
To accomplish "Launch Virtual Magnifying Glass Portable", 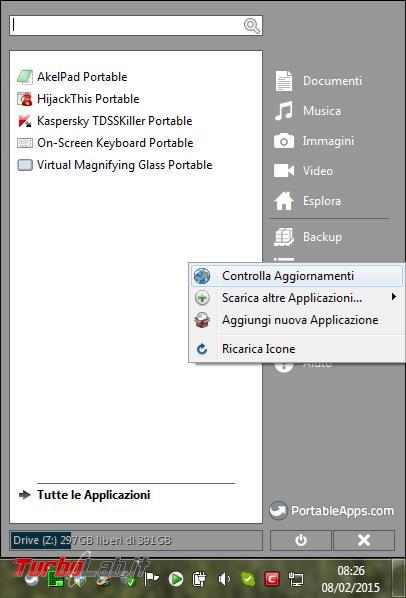I will [115, 166].
